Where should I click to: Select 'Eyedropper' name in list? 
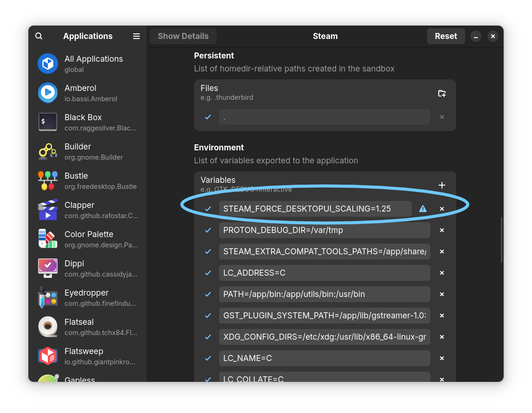click(86, 293)
